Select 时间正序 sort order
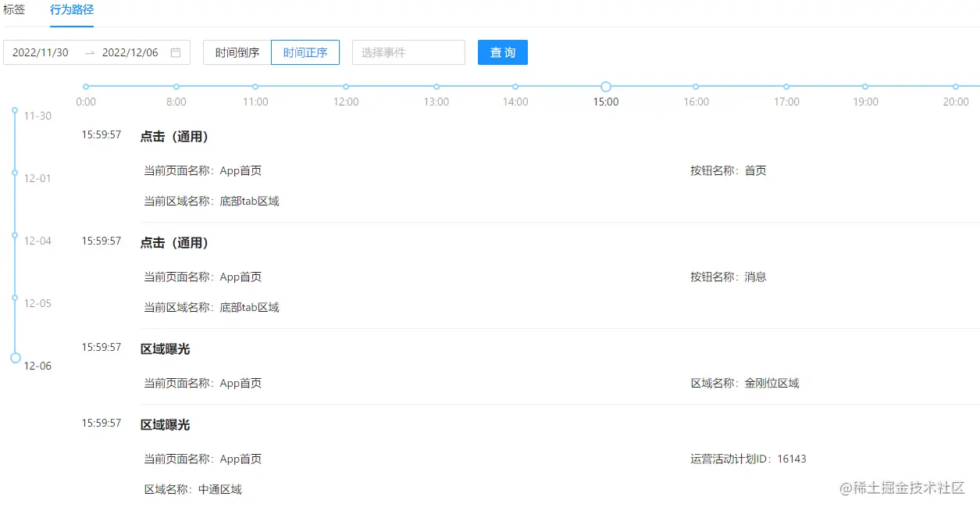Screen dimensions: 980x511 305,52
